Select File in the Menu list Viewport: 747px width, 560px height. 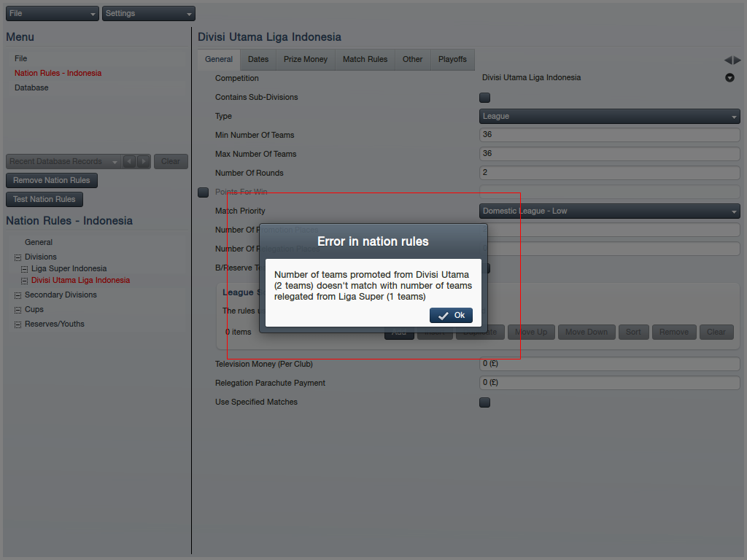tap(20, 58)
